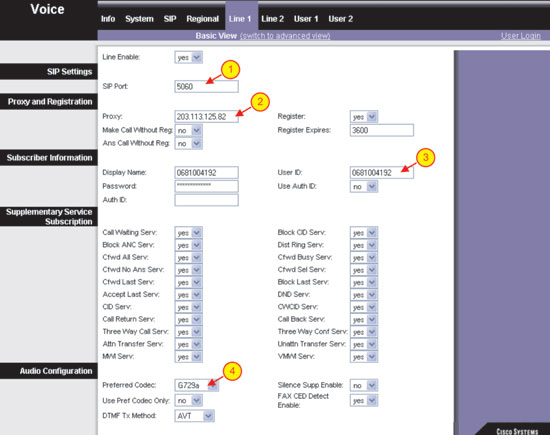
Task: Open the User 1 tab
Action: [306, 19]
